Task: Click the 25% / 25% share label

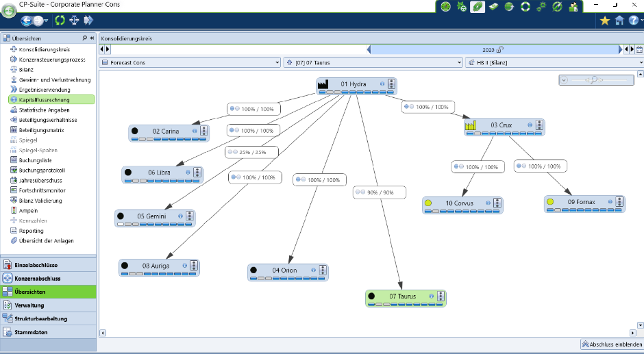Action: [x=251, y=152]
